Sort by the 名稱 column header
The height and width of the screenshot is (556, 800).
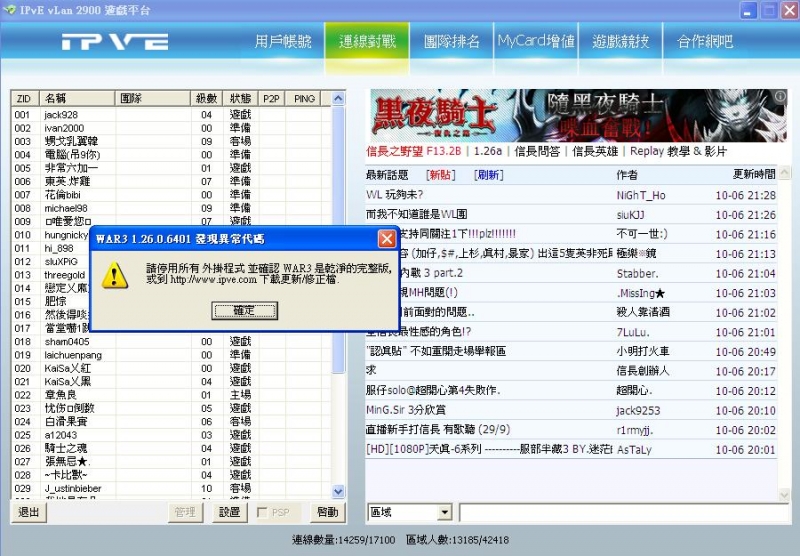coord(77,98)
